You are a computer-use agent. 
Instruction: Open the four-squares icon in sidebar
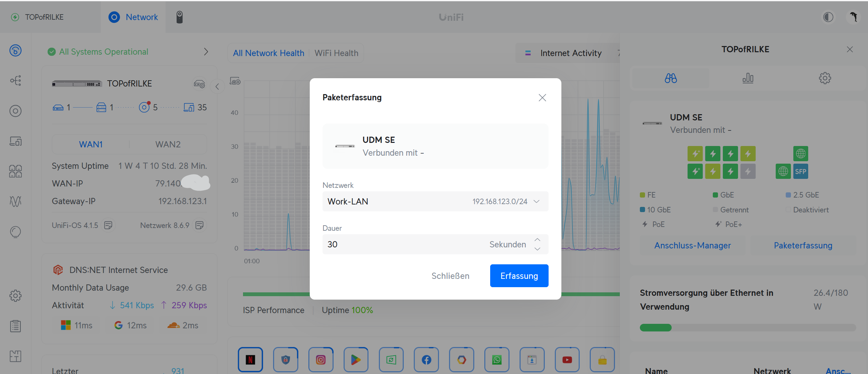pyautogui.click(x=16, y=171)
